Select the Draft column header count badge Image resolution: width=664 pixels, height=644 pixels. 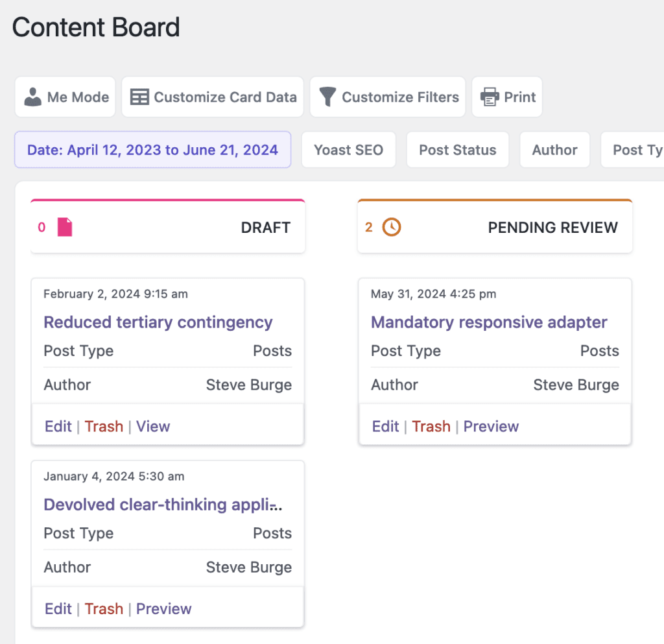[41, 228]
